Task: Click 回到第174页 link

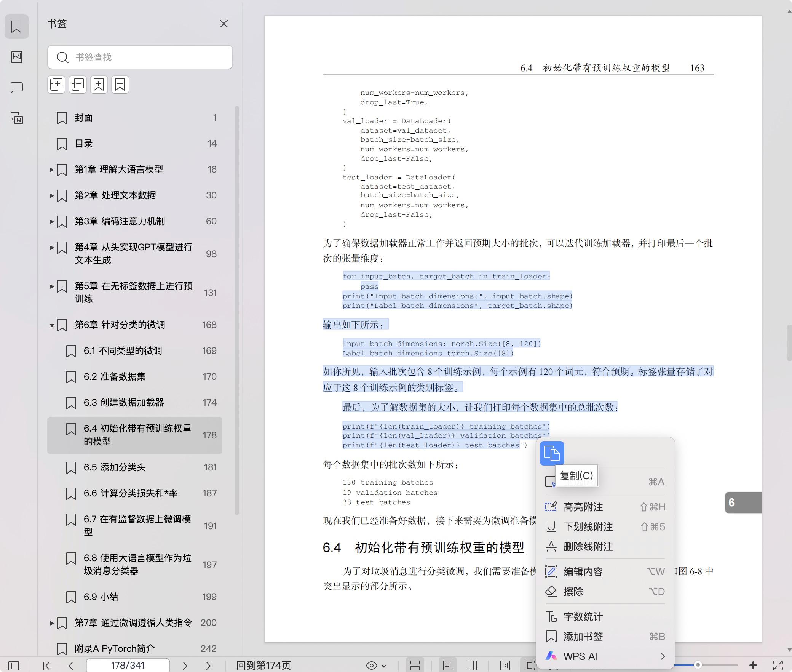Action: coord(263,665)
